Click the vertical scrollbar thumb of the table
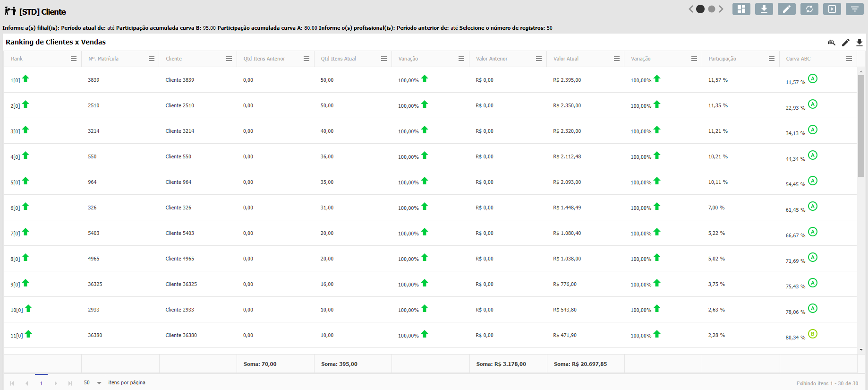Screen dimensions: 868x390 861,125
